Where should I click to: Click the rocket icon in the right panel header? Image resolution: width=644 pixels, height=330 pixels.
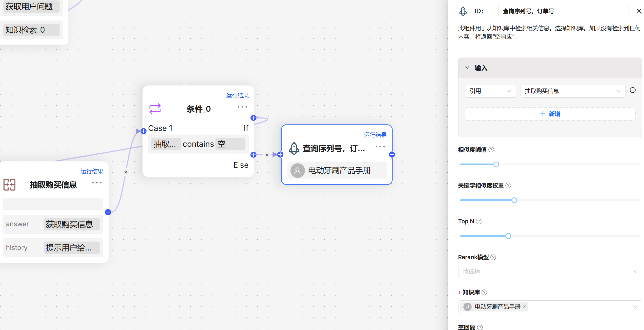(463, 11)
